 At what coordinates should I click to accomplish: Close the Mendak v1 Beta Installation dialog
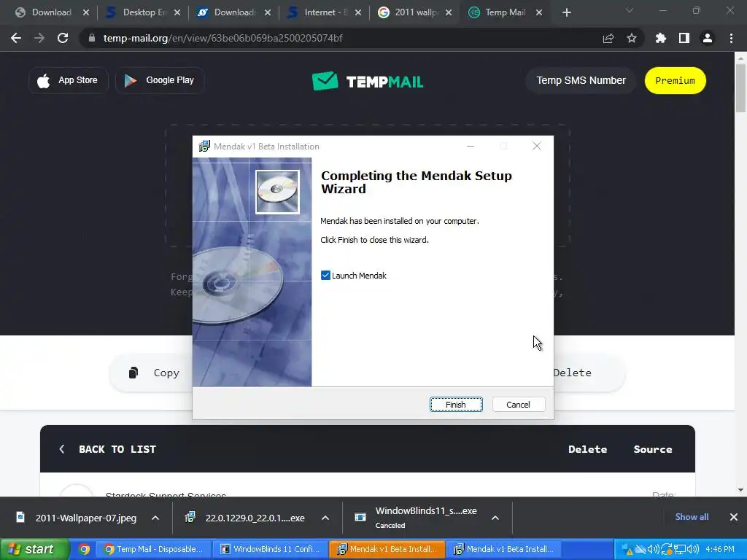537,146
